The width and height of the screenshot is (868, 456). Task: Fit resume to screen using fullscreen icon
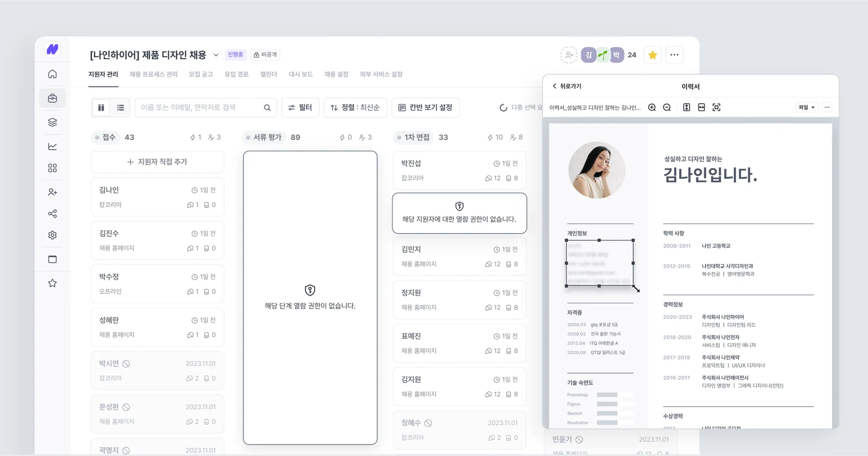pos(717,107)
